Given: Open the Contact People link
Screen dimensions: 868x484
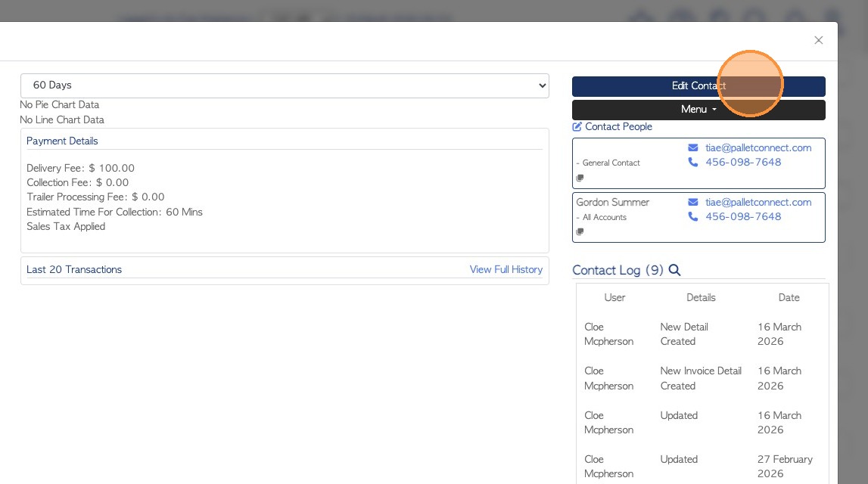Looking at the screenshot, I should click(x=618, y=126).
